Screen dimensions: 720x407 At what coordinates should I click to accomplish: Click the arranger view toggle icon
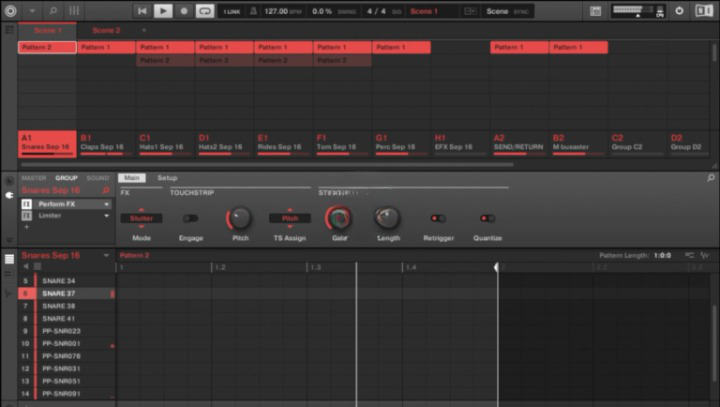point(9,30)
